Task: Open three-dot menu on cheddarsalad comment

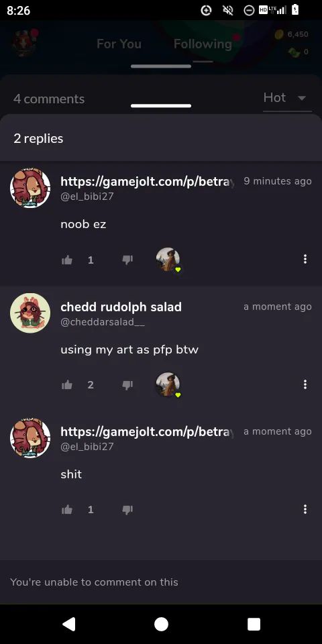Action: (305, 384)
